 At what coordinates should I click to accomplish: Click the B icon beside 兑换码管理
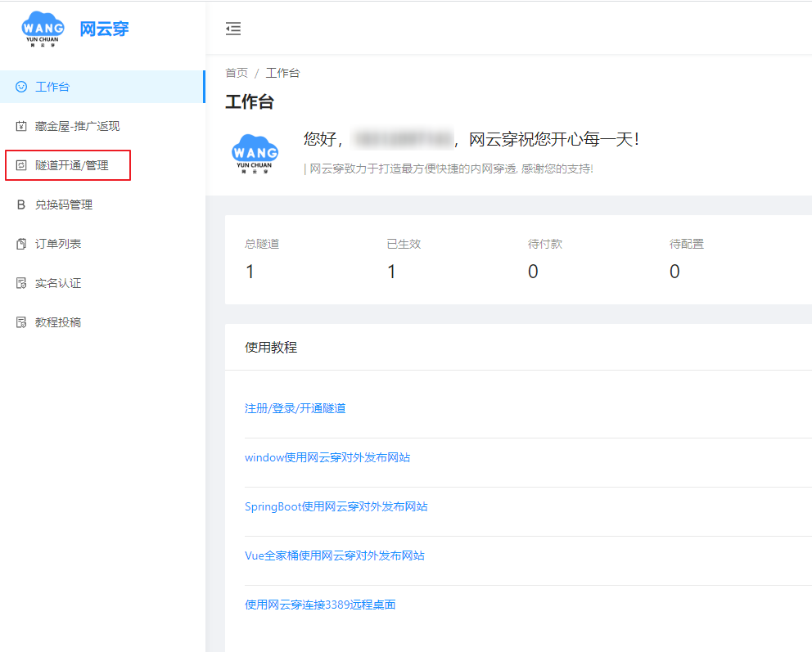coord(21,205)
